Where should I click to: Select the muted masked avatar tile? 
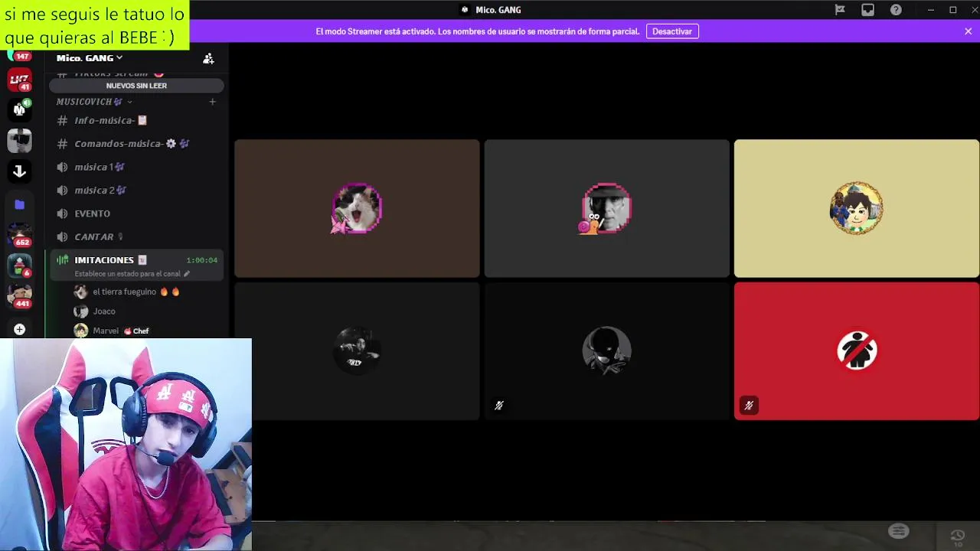[x=606, y=351]
